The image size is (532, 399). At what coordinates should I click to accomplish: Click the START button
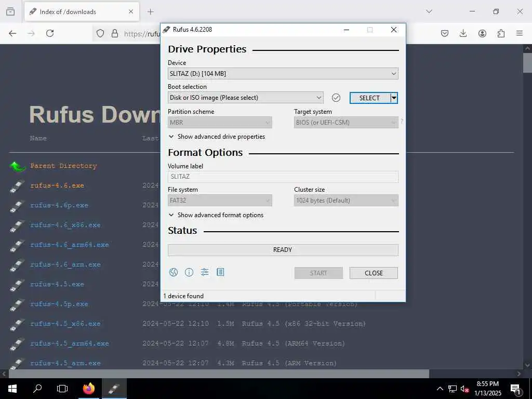pyautogui.click(x=318, y=273)
